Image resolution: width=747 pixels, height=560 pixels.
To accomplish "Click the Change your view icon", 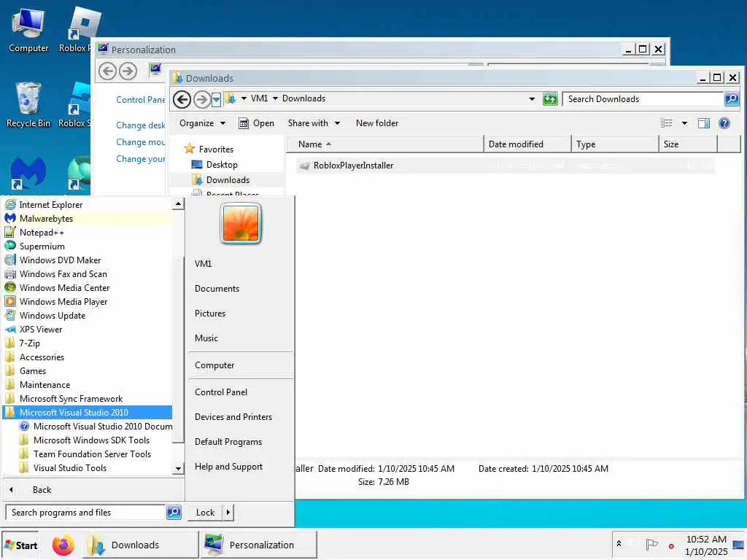I will tap(667, 123).
